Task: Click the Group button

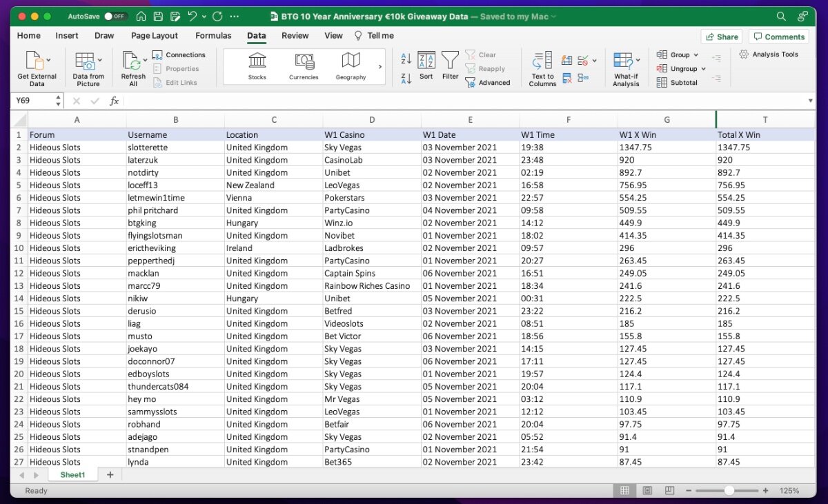Action: coord(673,55)
